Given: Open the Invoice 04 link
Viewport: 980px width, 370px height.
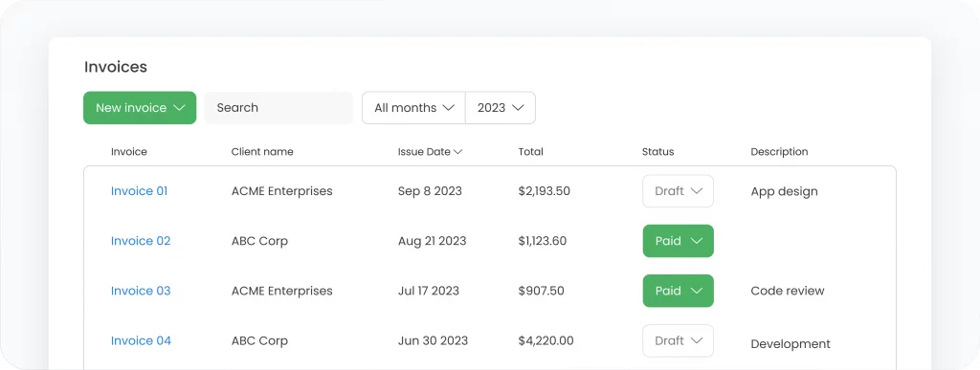Looking at the screenshot, I should point(141,340).
